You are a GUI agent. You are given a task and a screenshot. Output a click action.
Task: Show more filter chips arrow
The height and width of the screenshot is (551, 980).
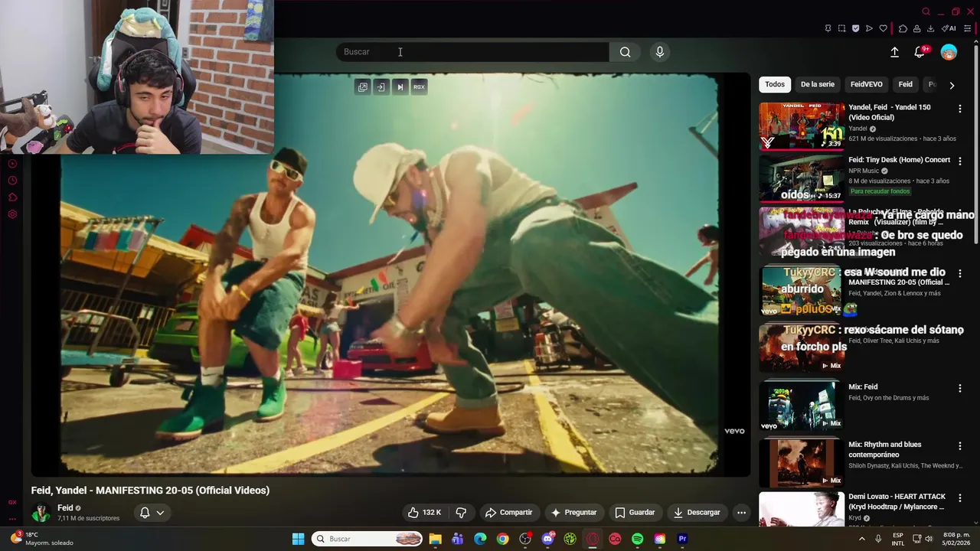coord(952,85)
